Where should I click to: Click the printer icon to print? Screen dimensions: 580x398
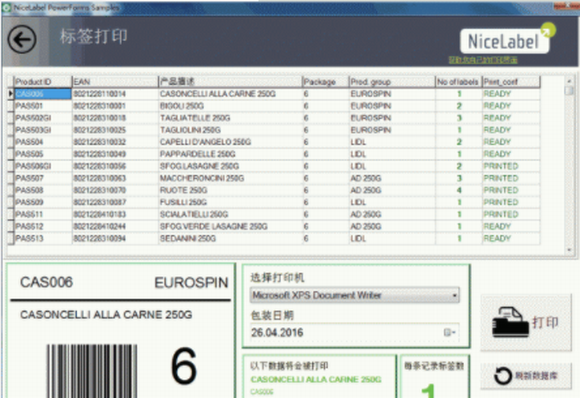(x=510, y=323)
